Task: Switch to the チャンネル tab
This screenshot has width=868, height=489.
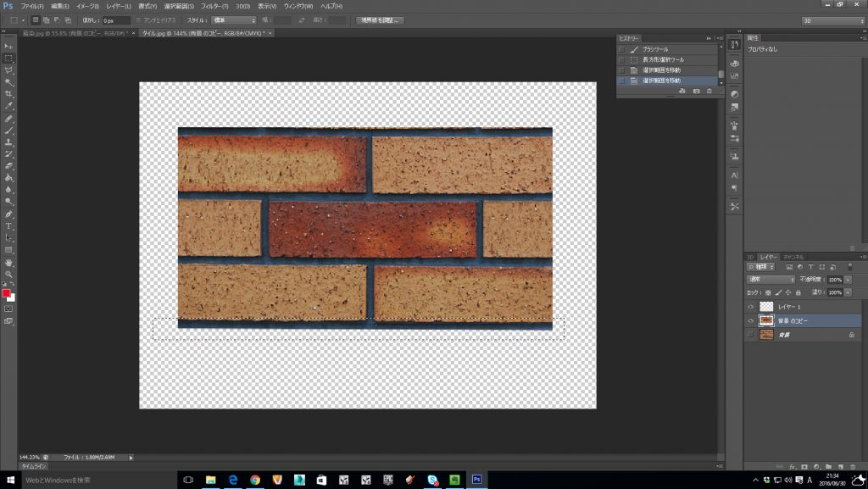Action: click(794, 256)
